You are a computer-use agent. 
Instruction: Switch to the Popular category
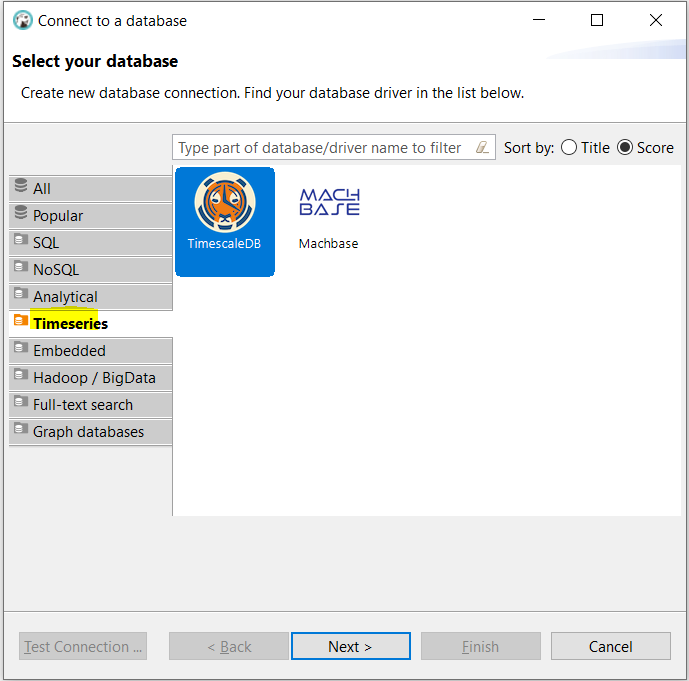91,216
